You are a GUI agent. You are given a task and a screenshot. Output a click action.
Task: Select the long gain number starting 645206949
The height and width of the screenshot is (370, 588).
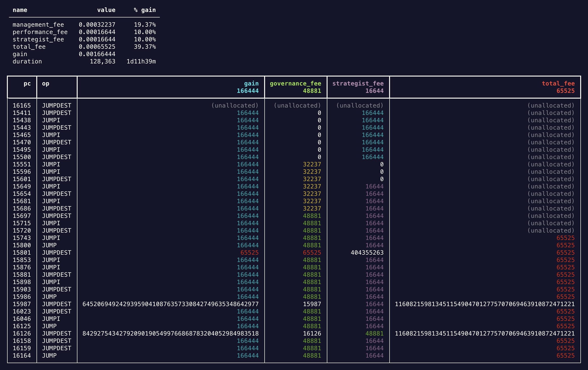[x=170, y=304]
